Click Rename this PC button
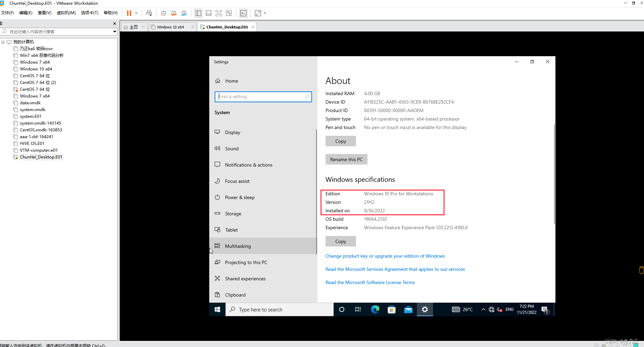644x347 pixels. click(346, 159)
